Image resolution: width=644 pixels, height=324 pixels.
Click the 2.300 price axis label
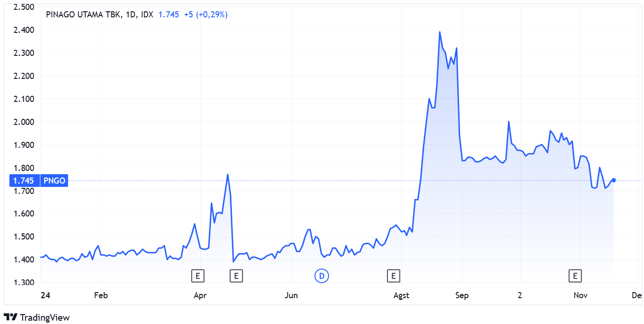click(x=24, y=53)
